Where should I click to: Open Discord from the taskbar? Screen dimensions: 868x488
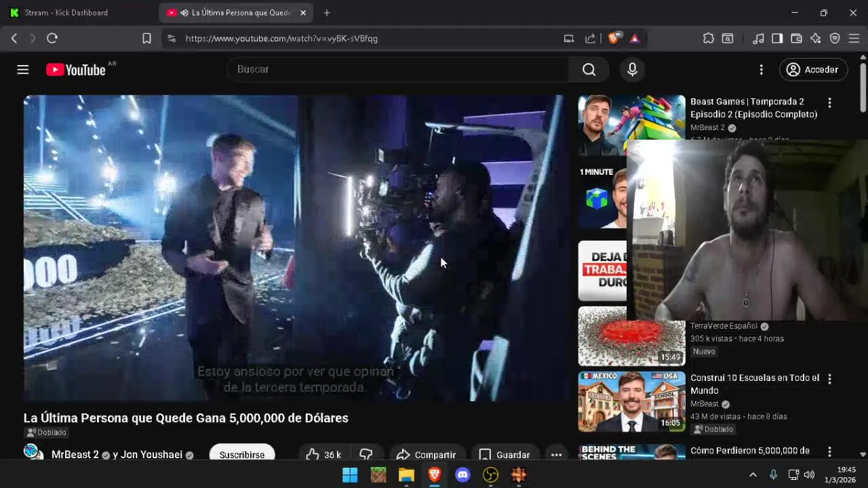[x=462, y=475]
